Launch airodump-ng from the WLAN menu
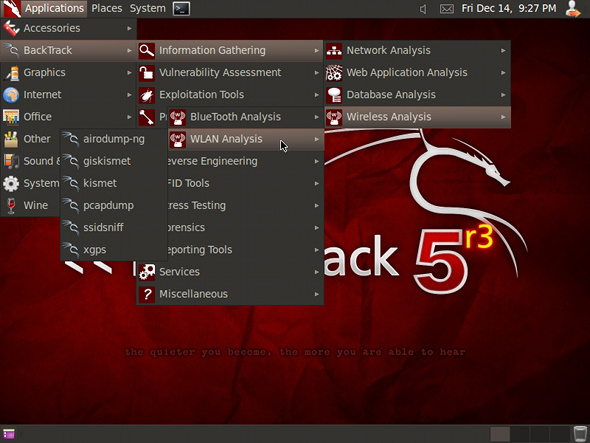 point(114,139)
